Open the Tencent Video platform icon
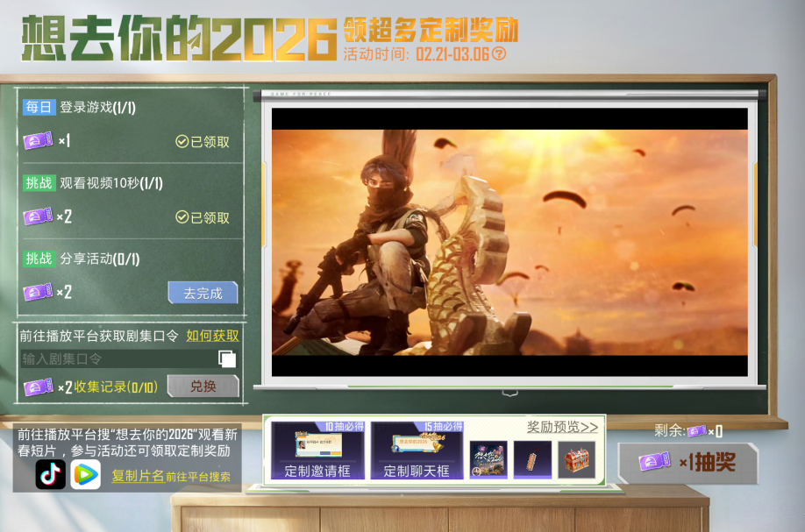This screenshot has width=805, height=532. click(x=86, y=474)
